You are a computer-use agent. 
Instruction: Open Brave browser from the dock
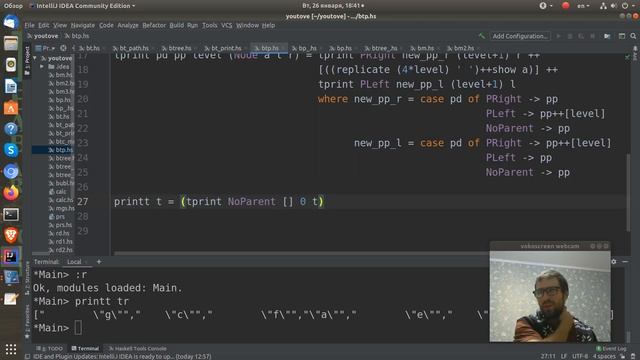[11, 236]
